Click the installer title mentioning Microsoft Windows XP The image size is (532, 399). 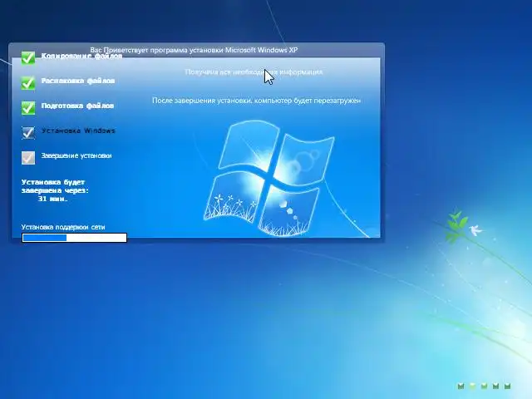(x=194, y=50)
